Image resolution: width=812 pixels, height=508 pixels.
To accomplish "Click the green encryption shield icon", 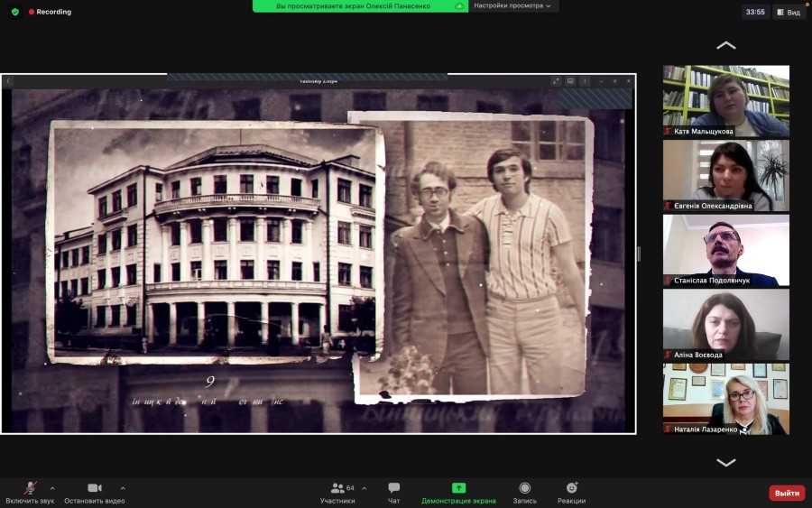I will (x=15, y=12).
